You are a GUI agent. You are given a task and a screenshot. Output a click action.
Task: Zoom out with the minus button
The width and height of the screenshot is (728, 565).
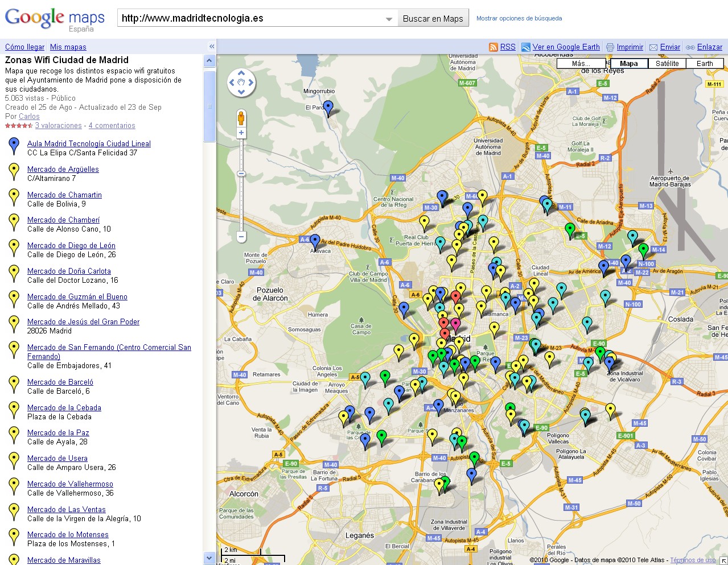(x=241, y=236)
